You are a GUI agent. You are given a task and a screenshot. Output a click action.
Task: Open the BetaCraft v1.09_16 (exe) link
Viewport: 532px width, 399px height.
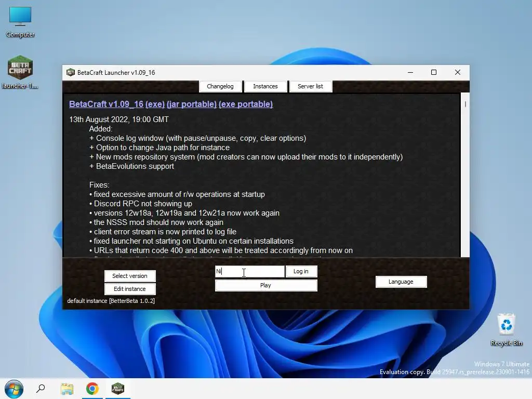117,104
